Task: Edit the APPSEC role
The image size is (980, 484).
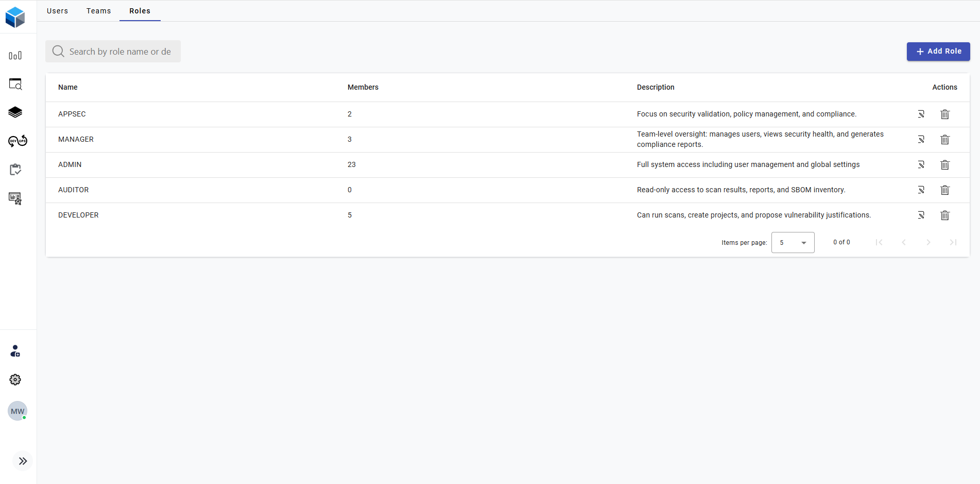Action: [921, 114]
